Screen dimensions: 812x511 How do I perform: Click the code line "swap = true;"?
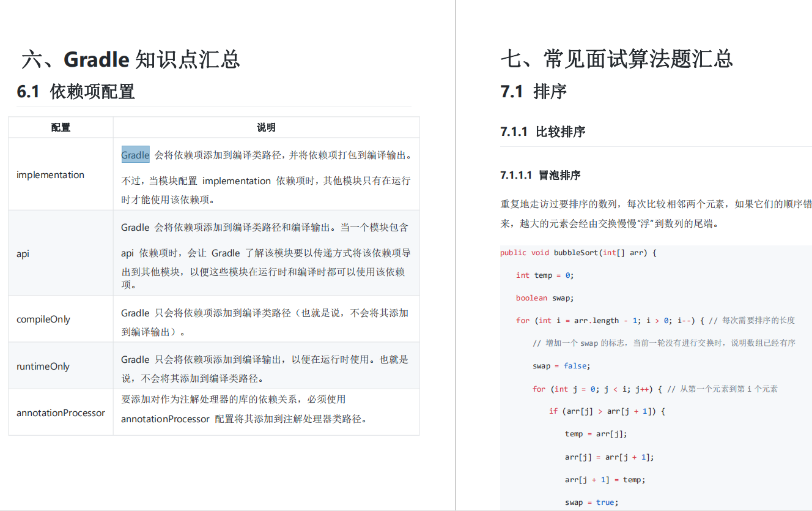tap(592, 502)
